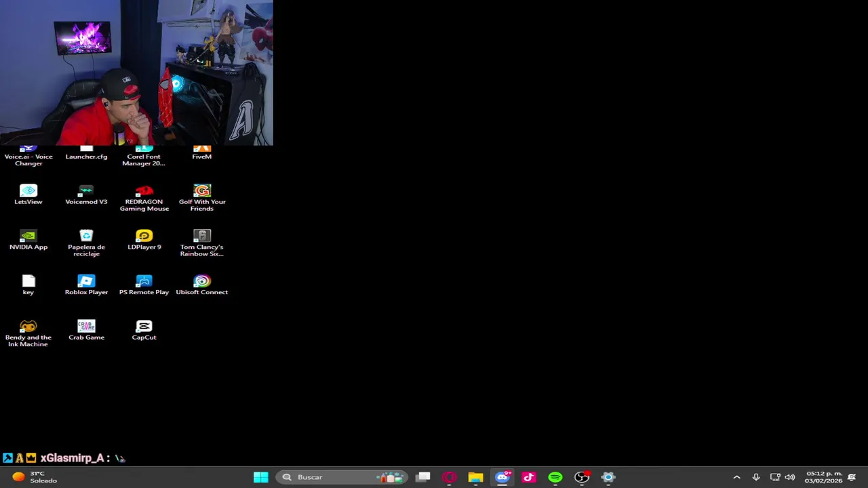Select the key file icon
Viewport: 868px width, 488px height.
(28, 285)
